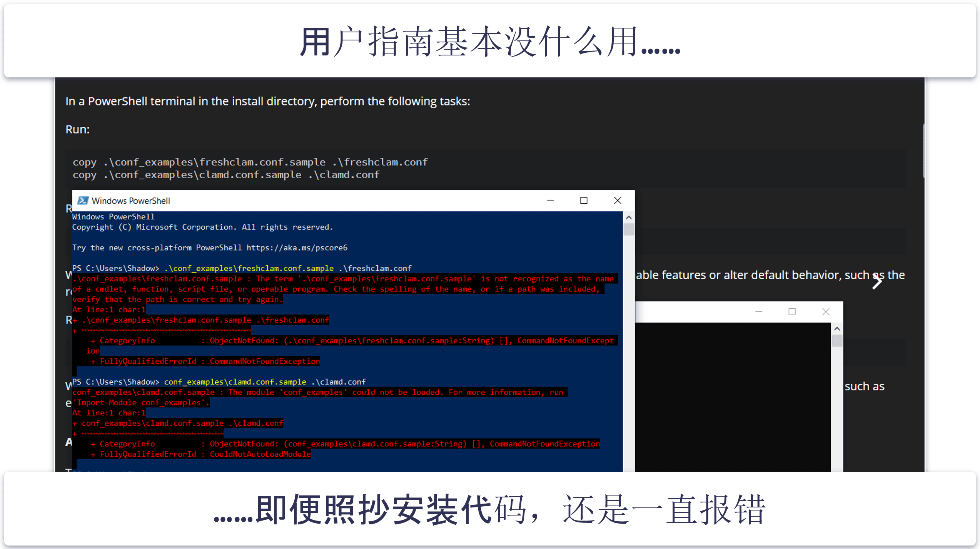Maximize the black console window behind PowerShell
This screenshot has height=549, width=980.
click(x=792, y=312)
